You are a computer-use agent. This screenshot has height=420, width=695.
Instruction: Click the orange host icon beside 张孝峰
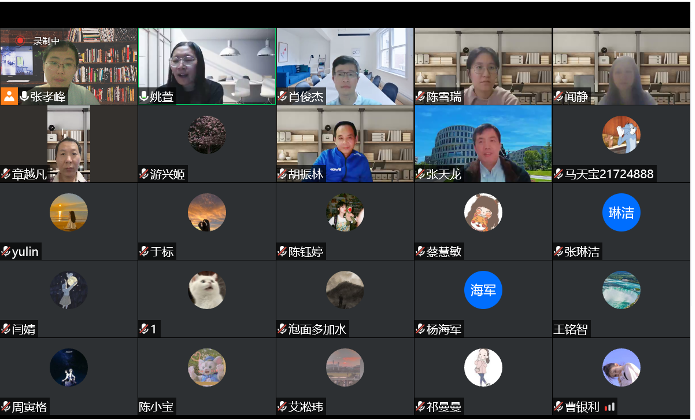click(9, 96)
